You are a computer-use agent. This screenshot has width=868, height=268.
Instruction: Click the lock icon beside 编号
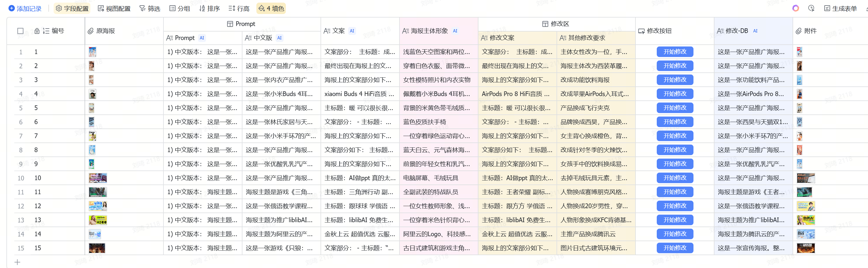point(37,31)
